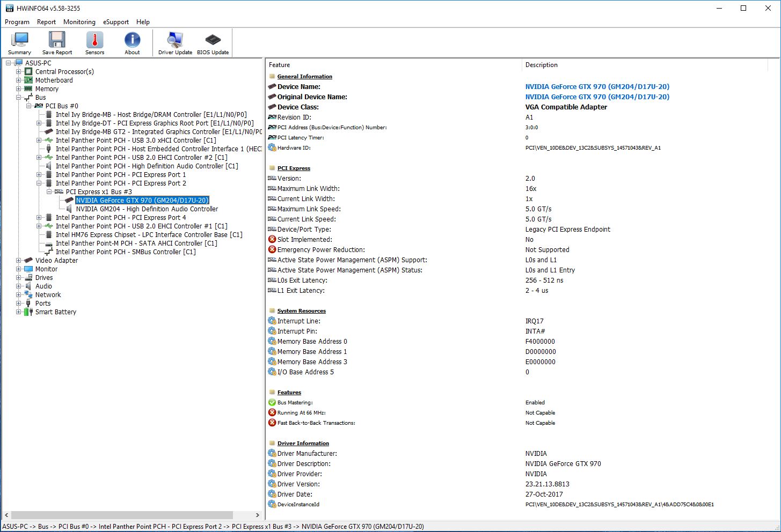Select Intel HM76 Express Chipset LPC Controller
Screen dimensions: 781x532
coord(149,234)
